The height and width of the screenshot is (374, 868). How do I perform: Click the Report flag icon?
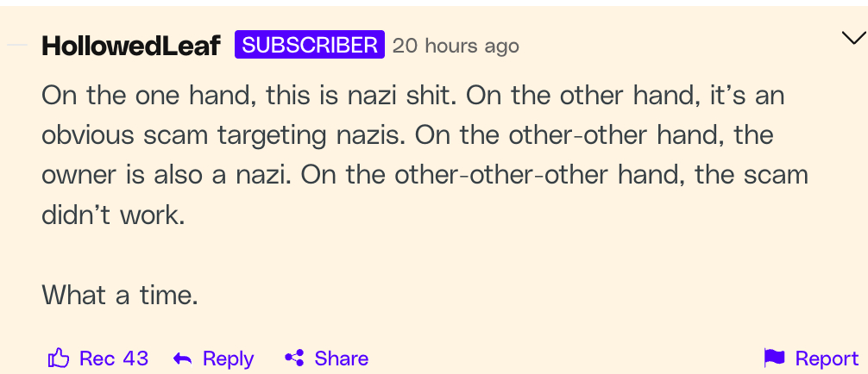(x=774, y=358)
